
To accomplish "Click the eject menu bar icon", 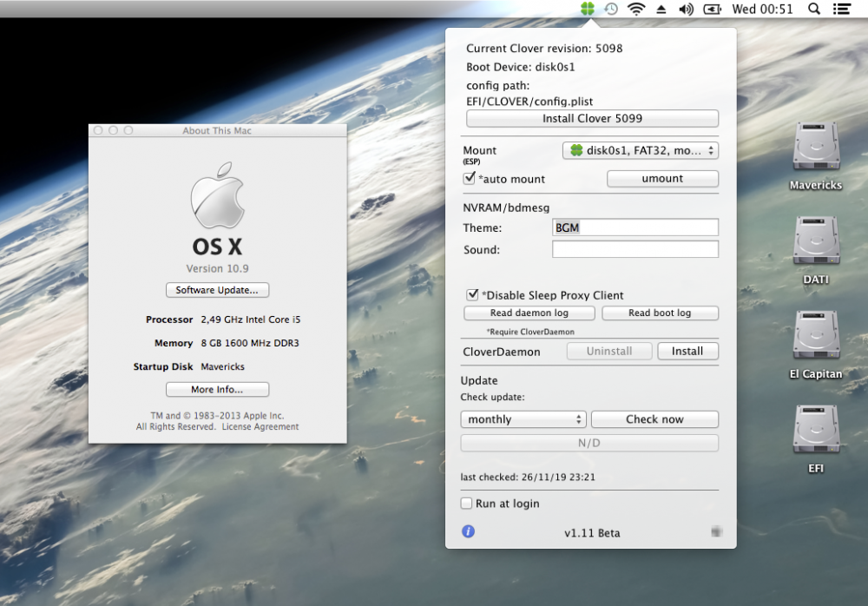I will pos(661,10).
